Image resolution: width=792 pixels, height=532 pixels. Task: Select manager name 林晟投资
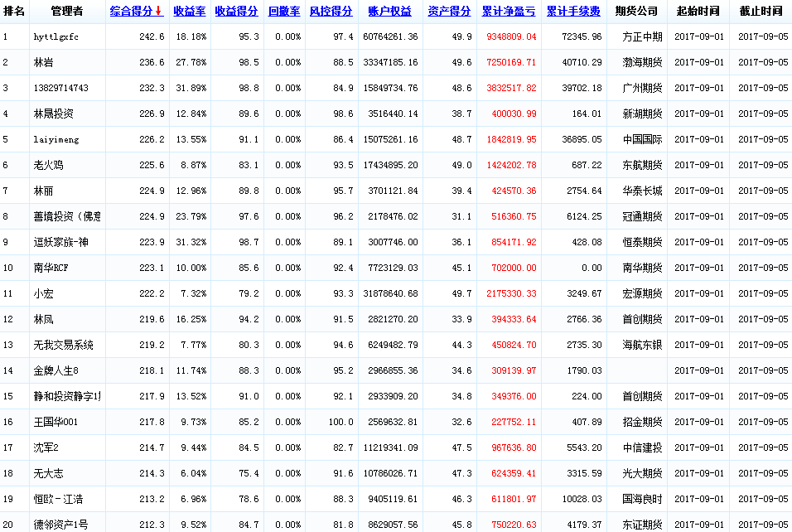pos(54,114)
